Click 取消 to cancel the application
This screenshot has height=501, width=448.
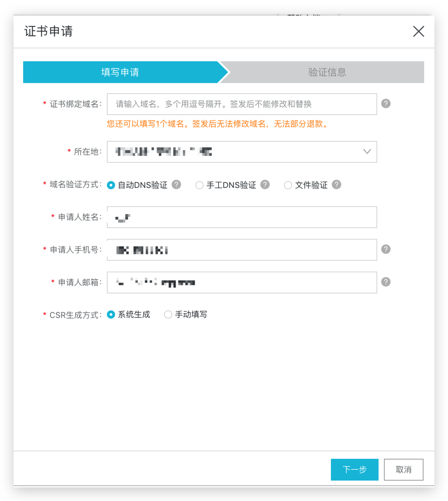(x=404, y=470)
